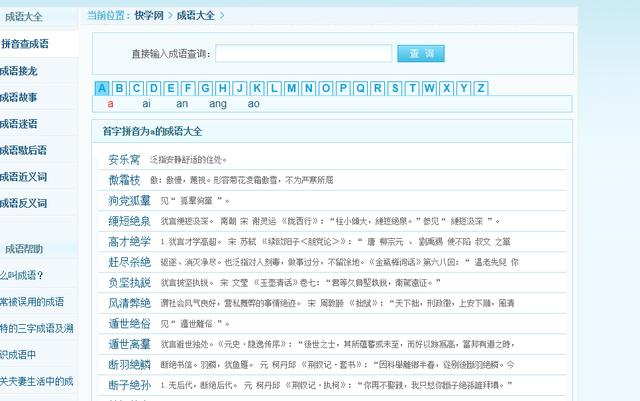Choose the pinyin 'ao' link
Image resolution: width=640 pixels, height=401 pixels.
[253, 104]
